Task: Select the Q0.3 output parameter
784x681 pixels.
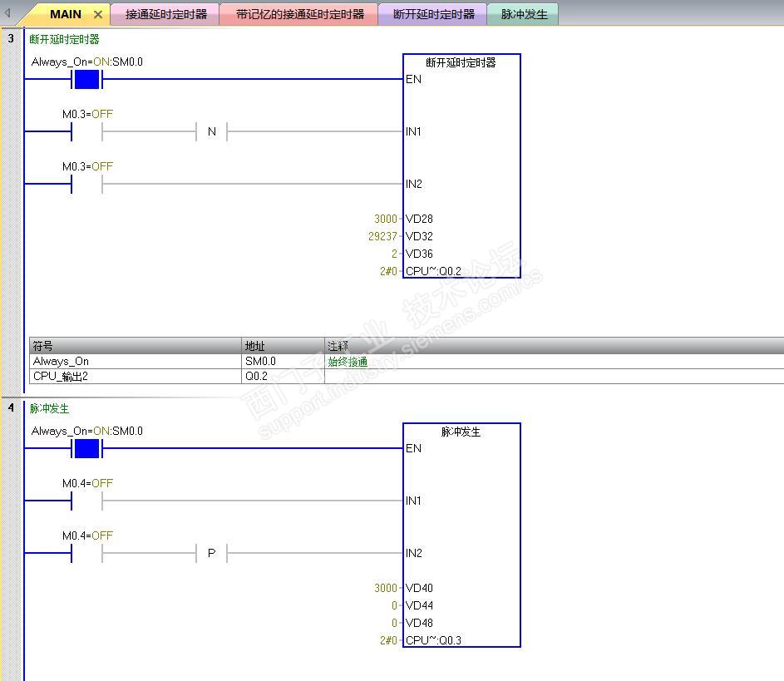Action: click(433, 640)
